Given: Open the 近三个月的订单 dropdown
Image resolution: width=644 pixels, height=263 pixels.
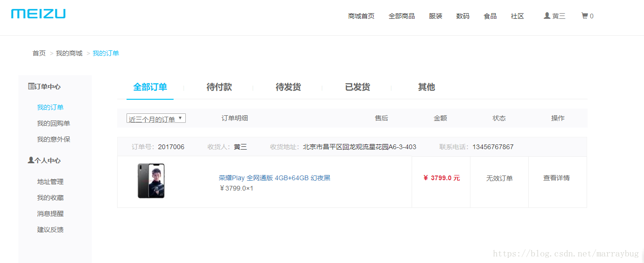Looking at the screenshot, I should click(156, 119).
